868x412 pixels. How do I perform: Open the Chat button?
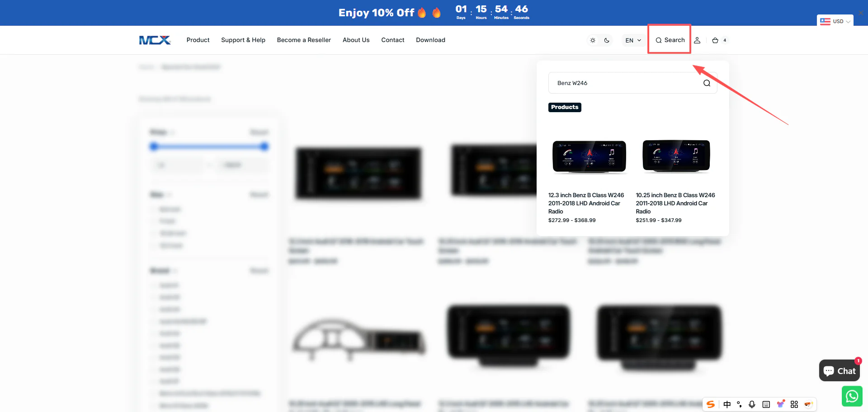pos(840,371)
